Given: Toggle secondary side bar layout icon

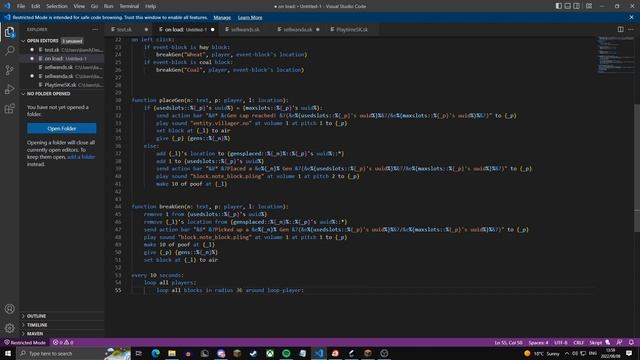Looking at the screenshot, I should click(x=576, y=6).
